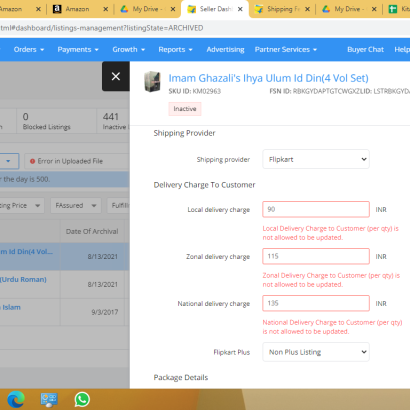Click the Local delivery charge field
Image resolution: width=410 pixels, height=410 pixels.
(x=316, y=209)
